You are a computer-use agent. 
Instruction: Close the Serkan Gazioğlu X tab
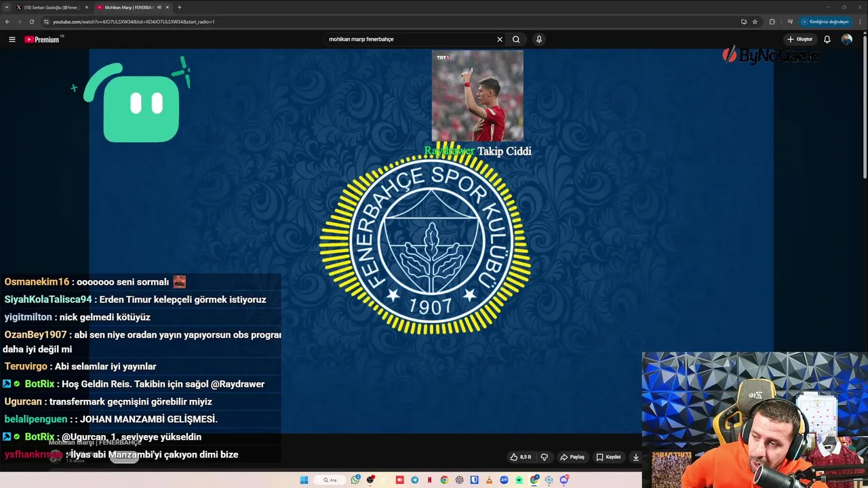pyautogui.click(x=85, y=7)
